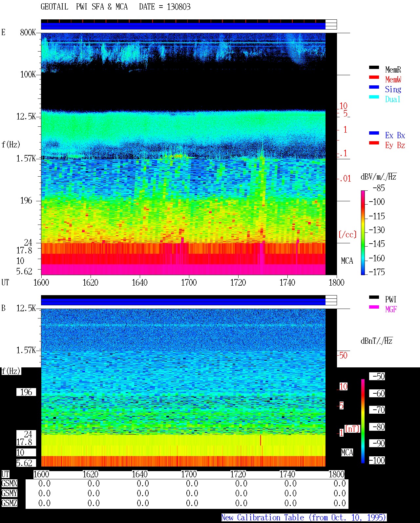
Task: Click the dBnT/√Hz unit label
Action: coord(377,341)
